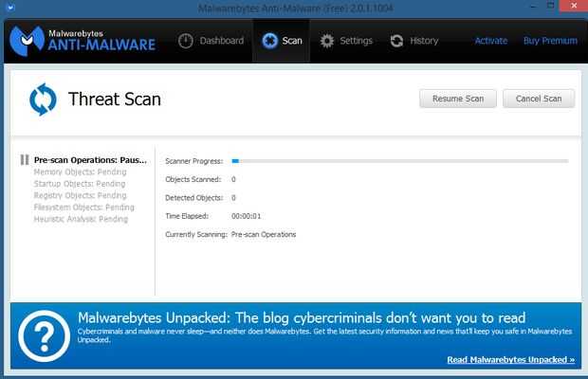Click the History refresh icon
The height and width of the screenshot is (379, 588).
click(396, 41)
